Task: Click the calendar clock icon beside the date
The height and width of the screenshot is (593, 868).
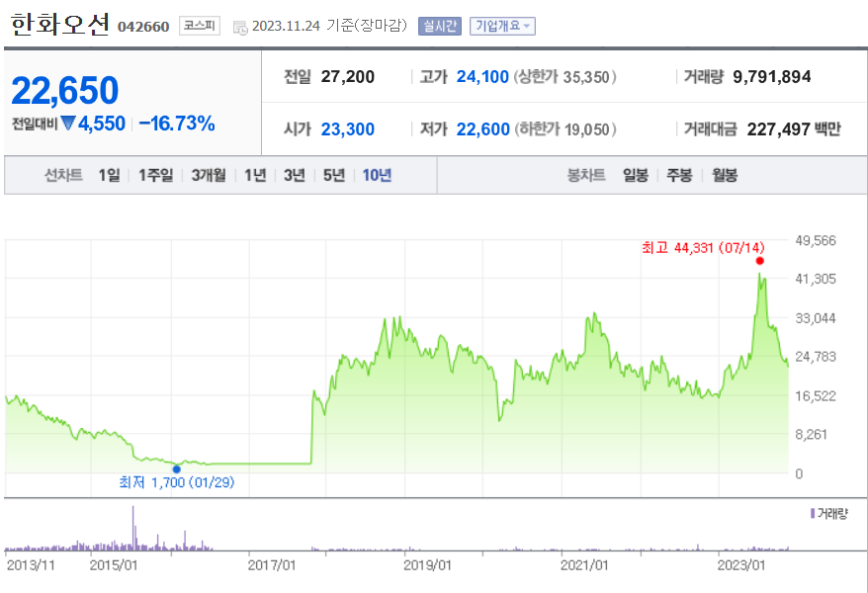Action: click(240, 27)
